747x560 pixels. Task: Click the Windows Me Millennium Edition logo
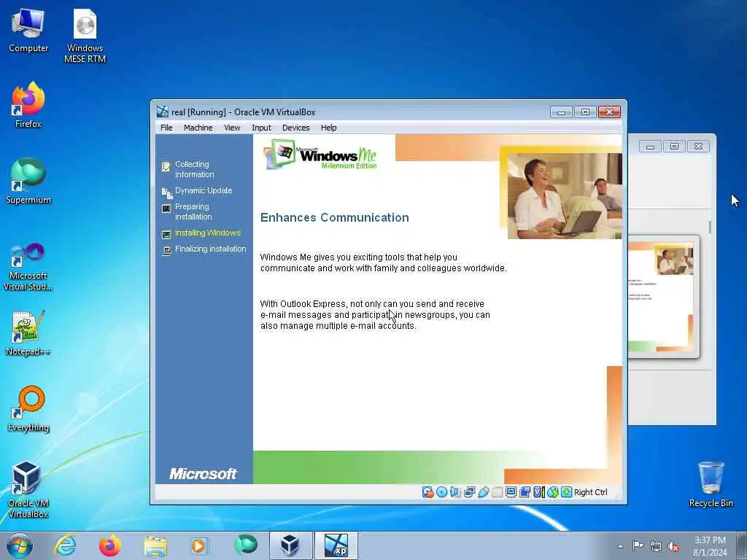tap(321, 155)
